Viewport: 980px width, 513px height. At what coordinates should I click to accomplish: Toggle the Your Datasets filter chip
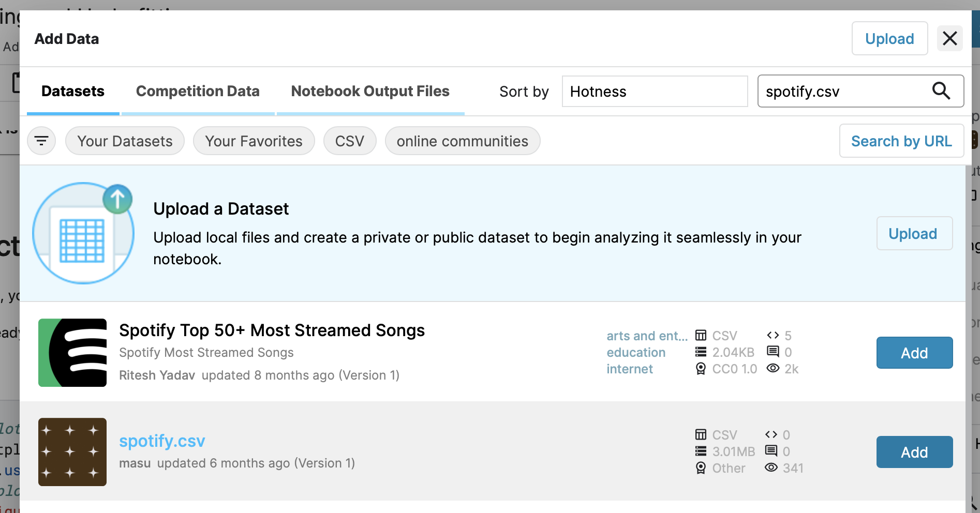[x=125, y=141]
